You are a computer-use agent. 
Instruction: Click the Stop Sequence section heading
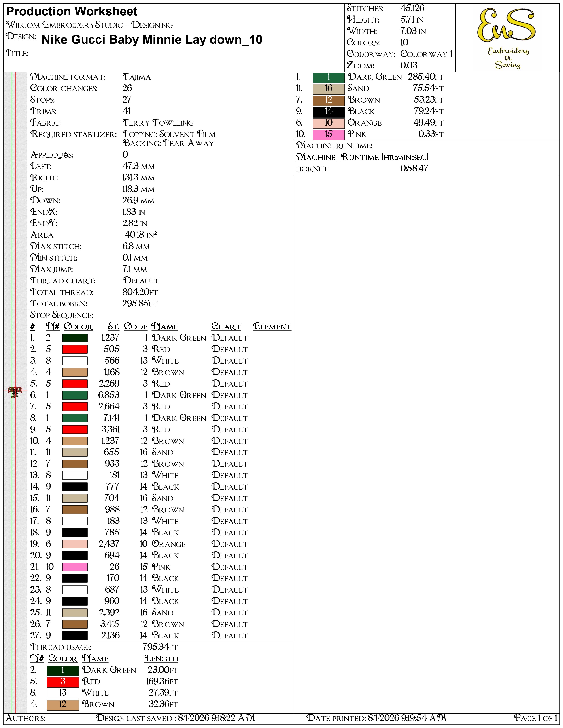(x=62, y=315)
